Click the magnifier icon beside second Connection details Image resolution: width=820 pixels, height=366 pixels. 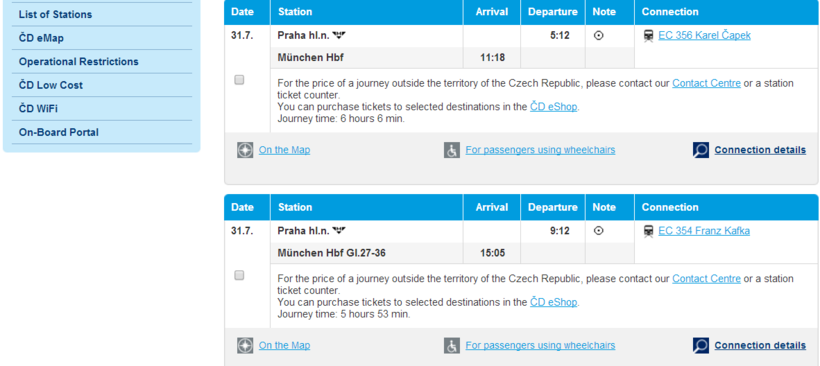point(701,346)
